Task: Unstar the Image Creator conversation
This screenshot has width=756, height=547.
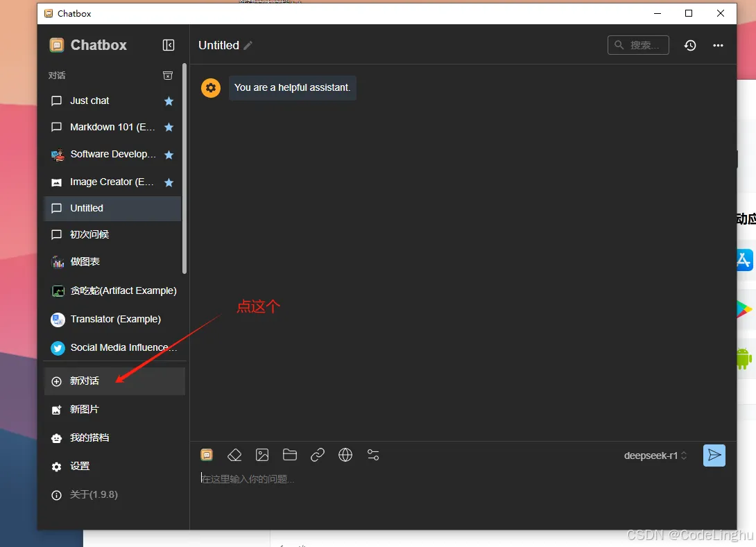Action: click(169, 182)
